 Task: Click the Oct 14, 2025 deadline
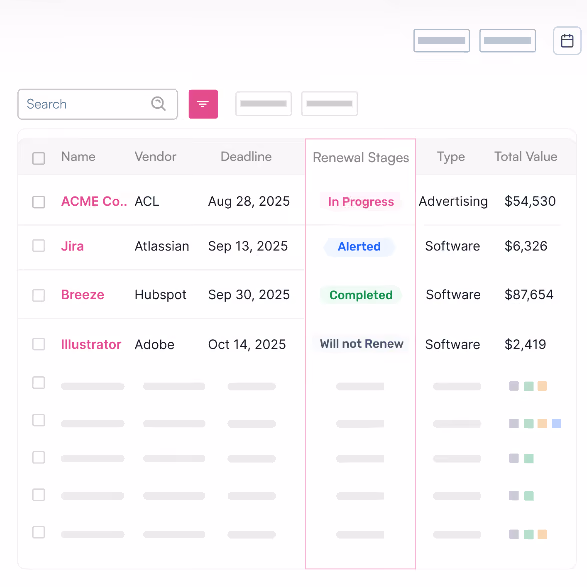(247, 344)
